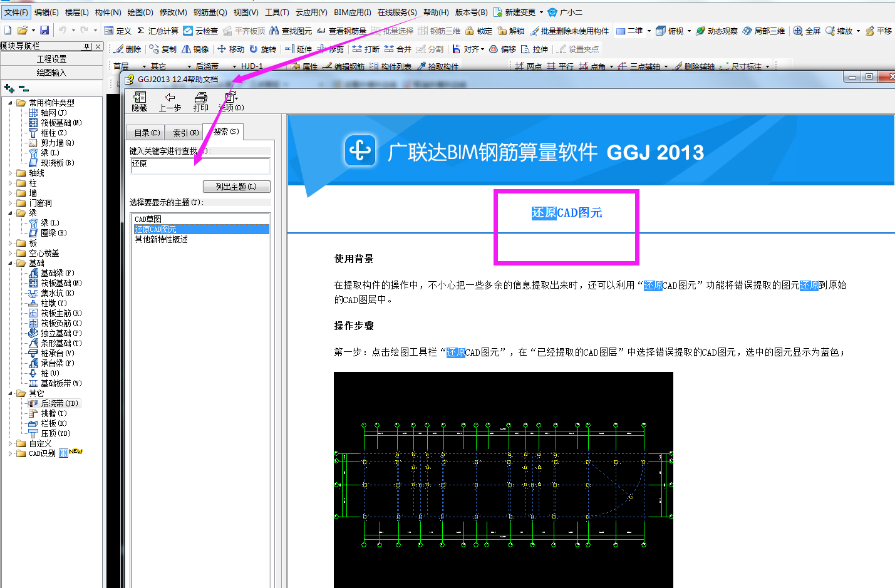
Task: Open 选项(O) in help window toolbar
Action: (x=231, y=101)
